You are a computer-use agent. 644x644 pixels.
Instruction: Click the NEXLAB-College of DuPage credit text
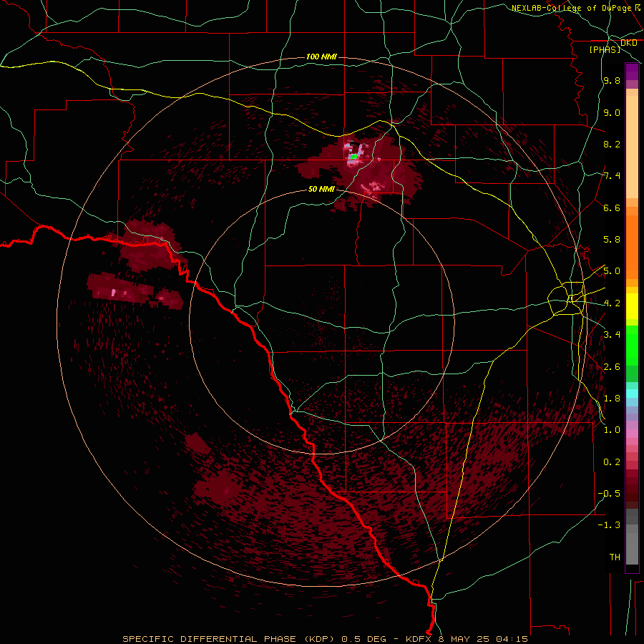point(571,8)
